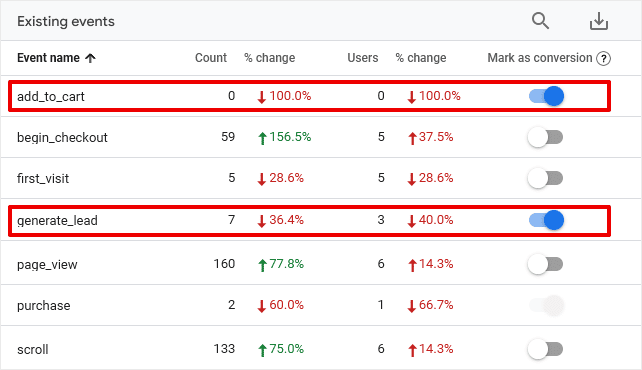This screenshot has height=370, width=642.
Task: Enable conversion toggle for first_visit
Action: (x=545, y=178)
